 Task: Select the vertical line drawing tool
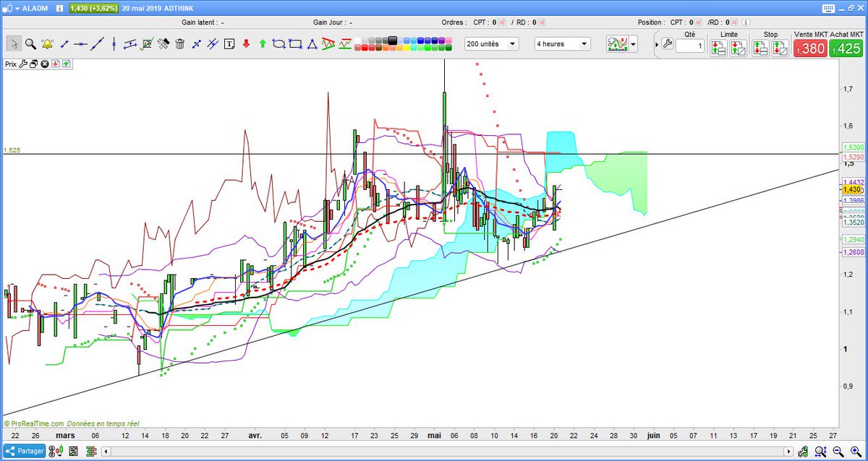click(113, 44)
